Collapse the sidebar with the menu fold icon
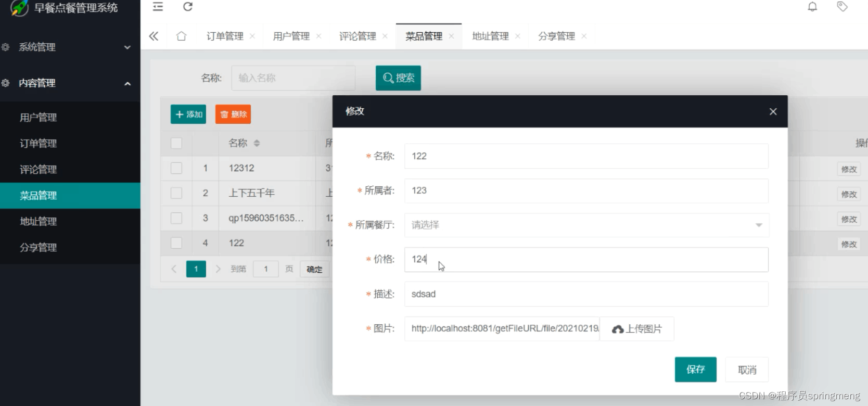868x406 pixels. point(158,7)
